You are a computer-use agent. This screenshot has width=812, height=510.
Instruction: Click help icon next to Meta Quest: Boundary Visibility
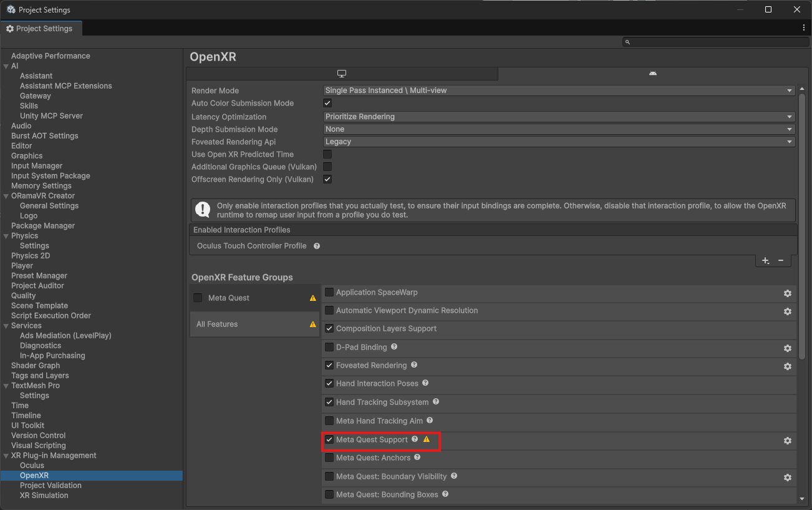[454, 476]
